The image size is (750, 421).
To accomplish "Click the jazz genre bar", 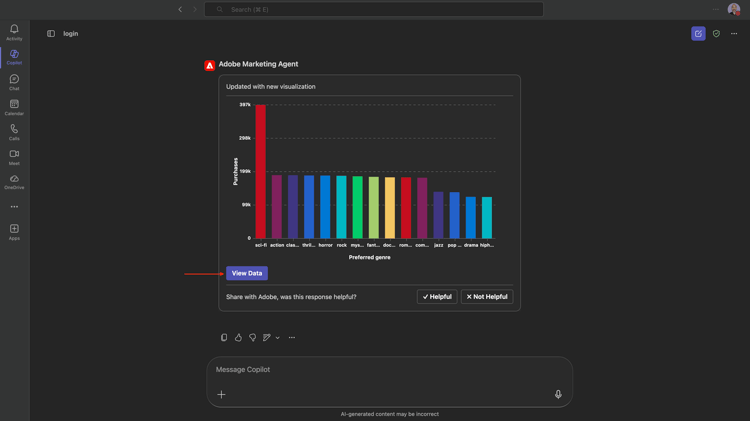I will [438, 215].
